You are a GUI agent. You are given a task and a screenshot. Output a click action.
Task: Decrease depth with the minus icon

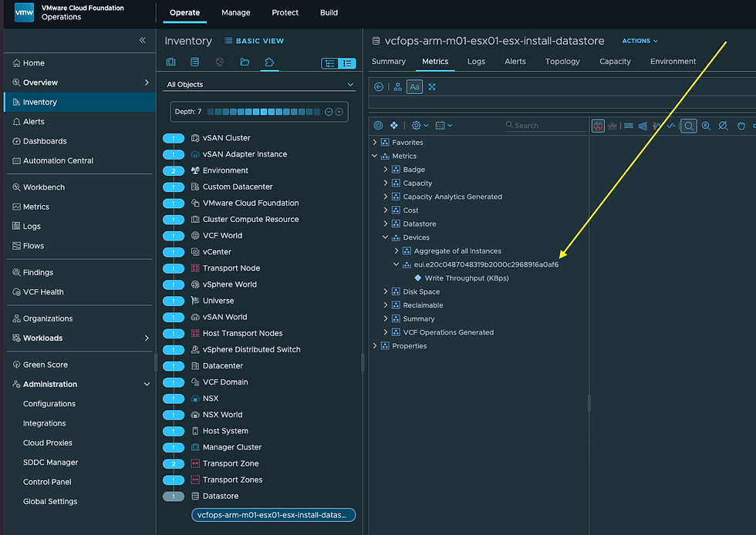tap(329, 112)
